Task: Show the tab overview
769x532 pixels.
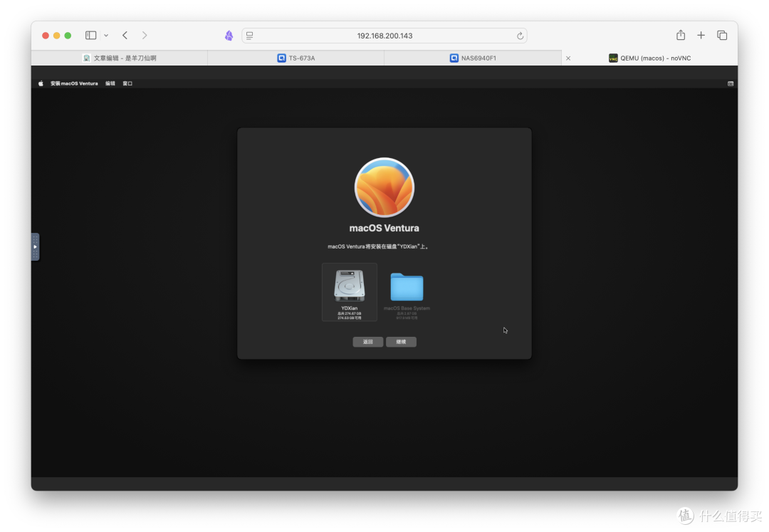Action: click(721, 35)
